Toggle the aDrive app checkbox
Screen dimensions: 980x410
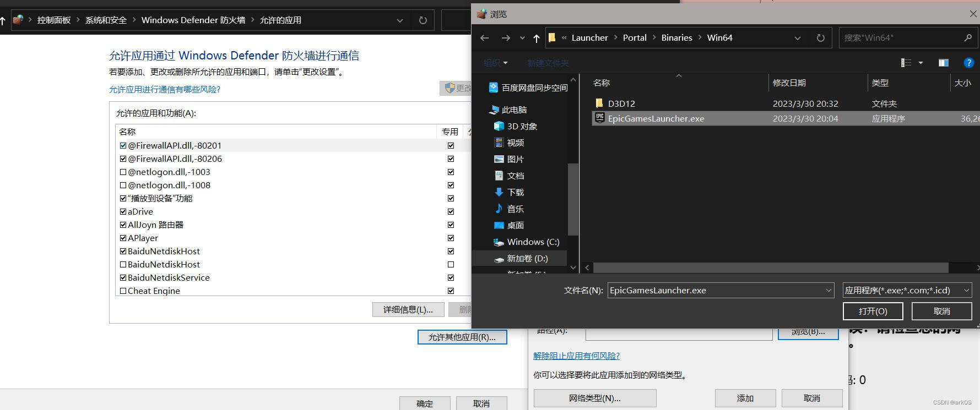tap(123, 211)
